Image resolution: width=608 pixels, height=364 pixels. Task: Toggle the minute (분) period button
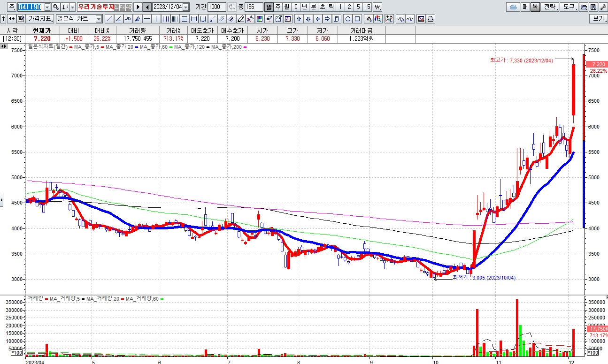[x=313, y=7]
